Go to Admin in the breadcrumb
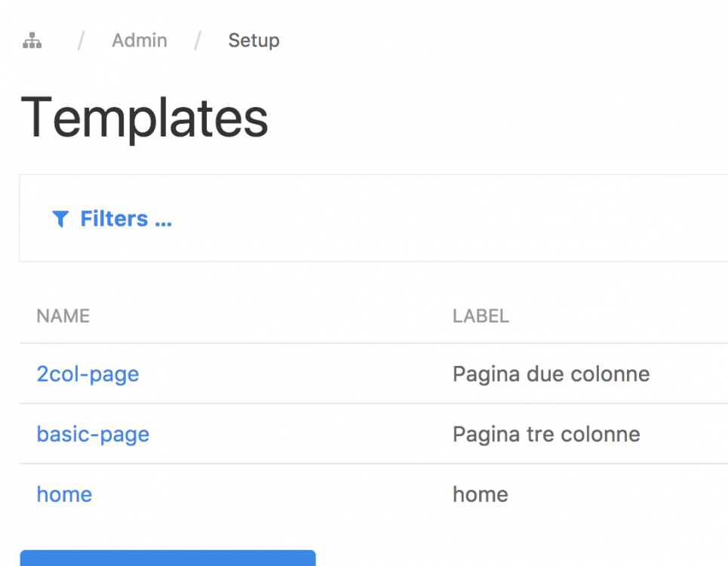Image resolution: width=728 pixels, height=566 pixels. (x=140, y=40)
